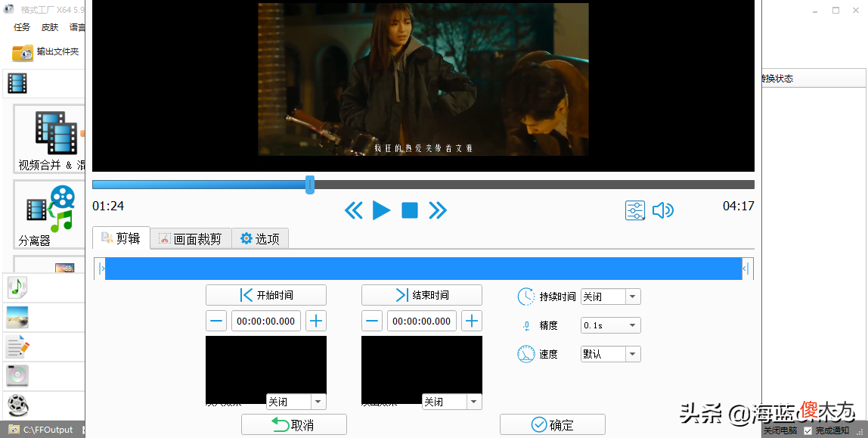Open the 视频合并 video merge tool
868x438 pixels.
coord(48,139)
